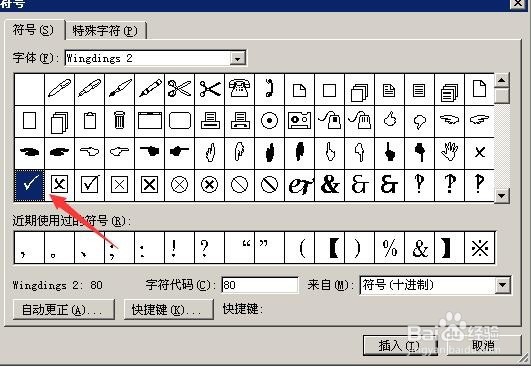This screenshot has width=531, height=368.
Task: Pick the recently used question mark
Action: 209,248
